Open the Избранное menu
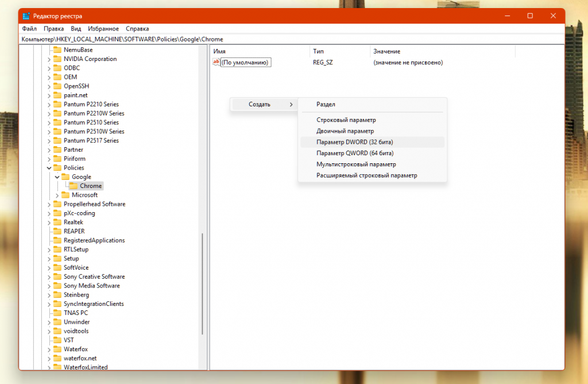Image resolution: width=588 pixels, height=384 pixels. pyautogui.click(x=104, y=28)
